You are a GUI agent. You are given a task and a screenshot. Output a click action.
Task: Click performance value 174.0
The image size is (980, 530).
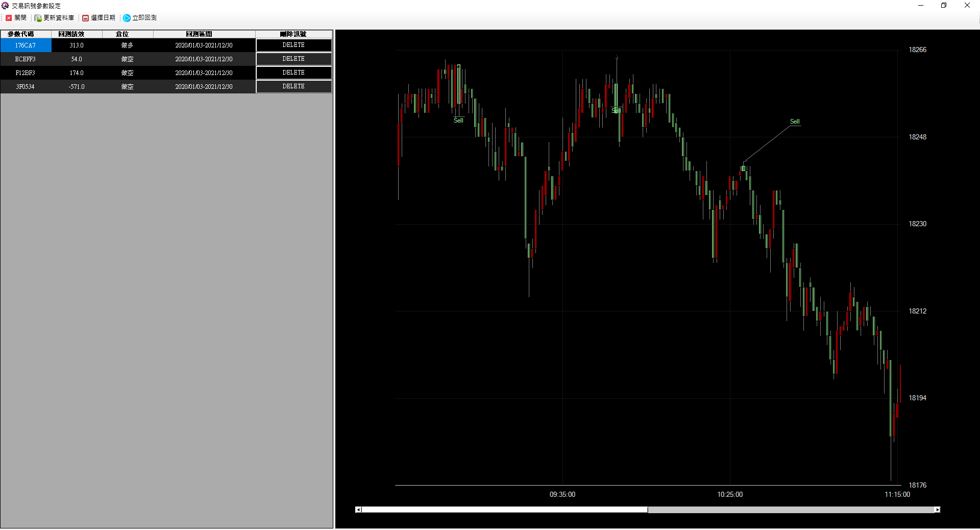(77, 73)
